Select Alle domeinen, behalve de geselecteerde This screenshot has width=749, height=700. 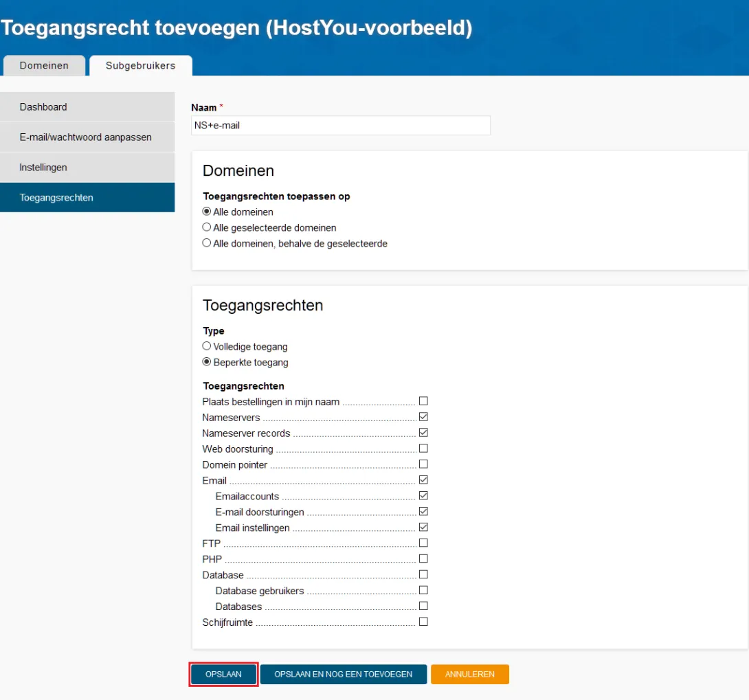207,243
